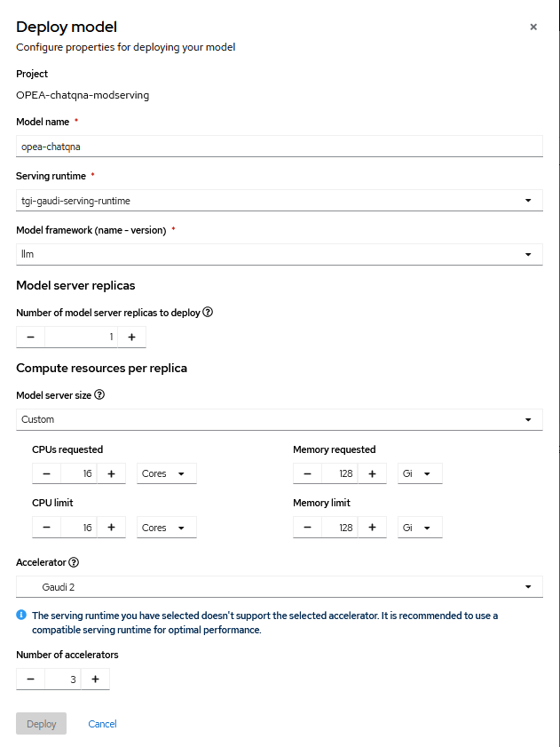Open CPUs requested Cores unit dropdown
560x747 pixels.
[x=167, y=474]
